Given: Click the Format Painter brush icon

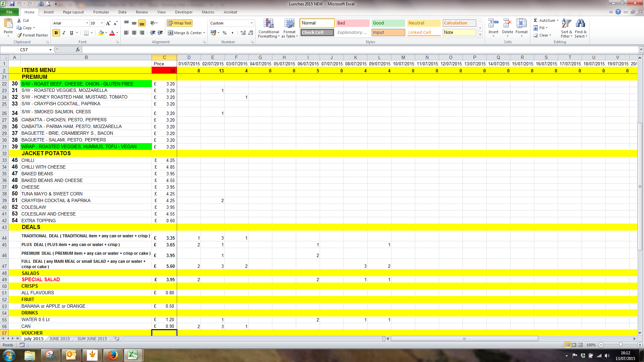Looking at the screenshot, I should (x=19, y=35).
